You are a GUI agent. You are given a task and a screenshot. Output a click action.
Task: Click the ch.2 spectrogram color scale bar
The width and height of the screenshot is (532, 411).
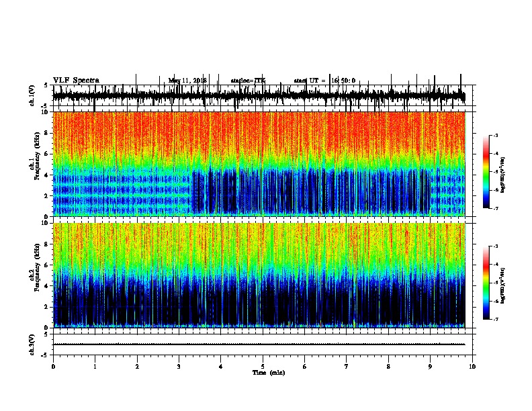[486, 283]
